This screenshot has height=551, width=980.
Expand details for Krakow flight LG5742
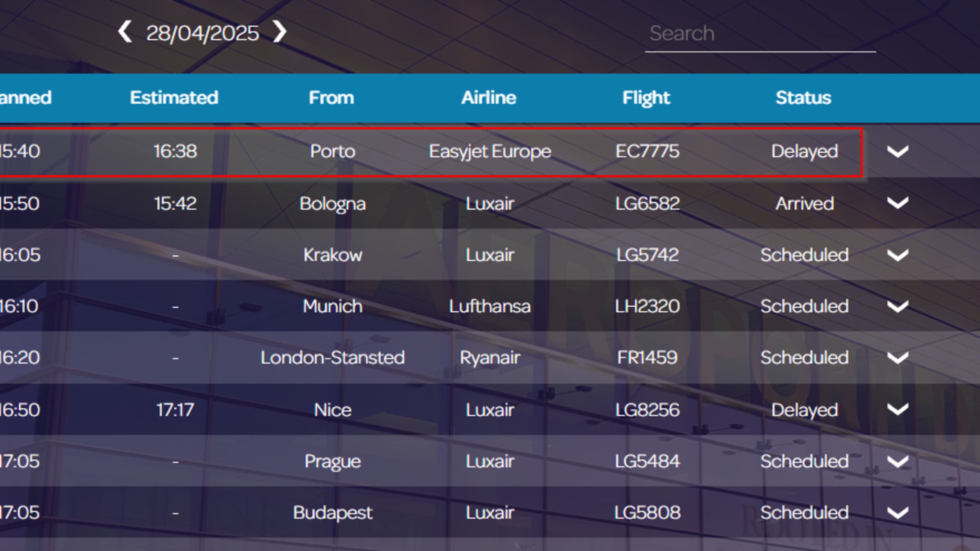point(898,255)
